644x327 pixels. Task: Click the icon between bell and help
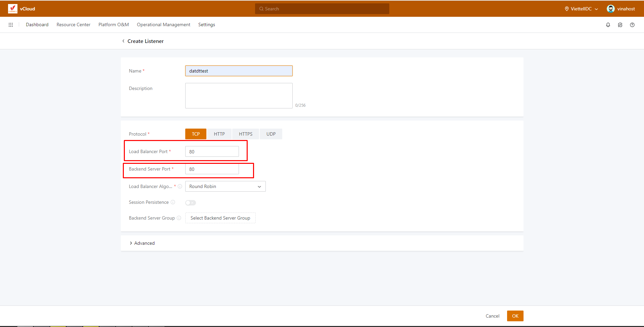pos(620,25)
